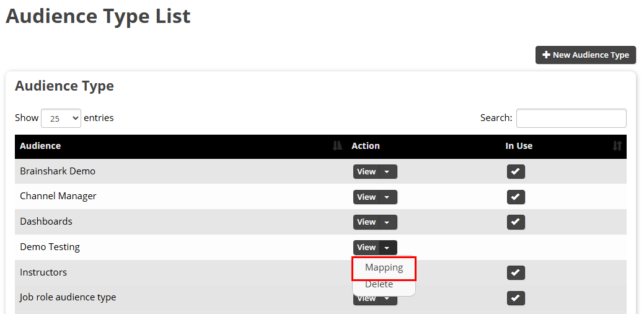This screenshot has width=644, height=314.
Task: Sort the list by Audience column icon
Action: click(x=337, y=146)
